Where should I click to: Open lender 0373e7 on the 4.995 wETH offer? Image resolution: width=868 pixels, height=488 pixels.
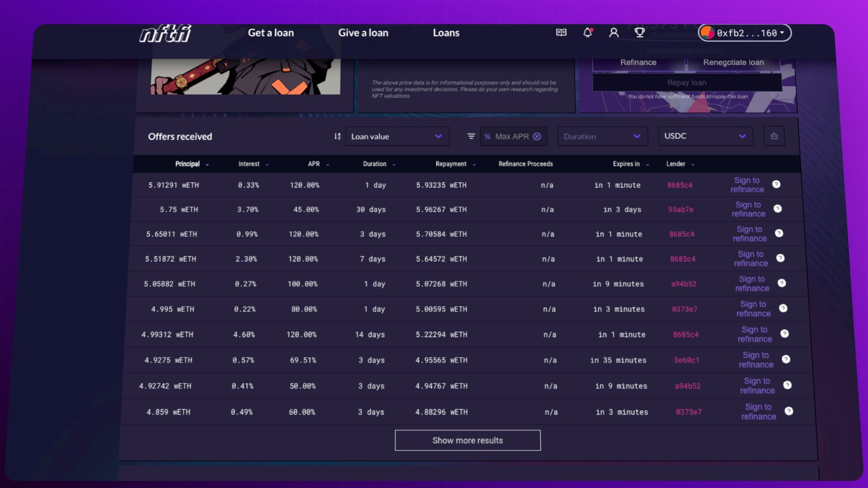pyautogui.click(x=685, y=309)
